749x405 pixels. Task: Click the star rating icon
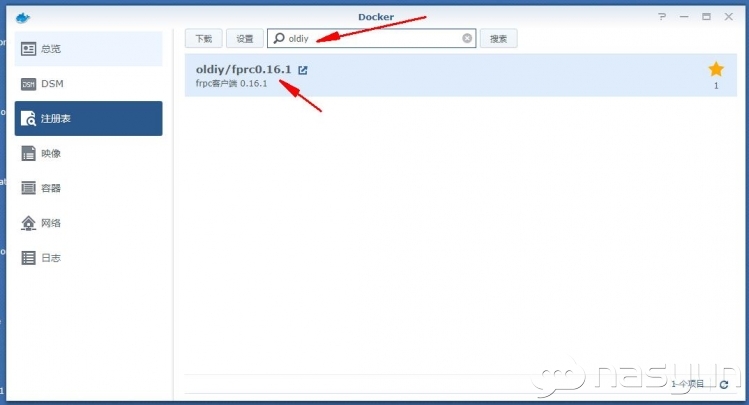pos(716,69)
